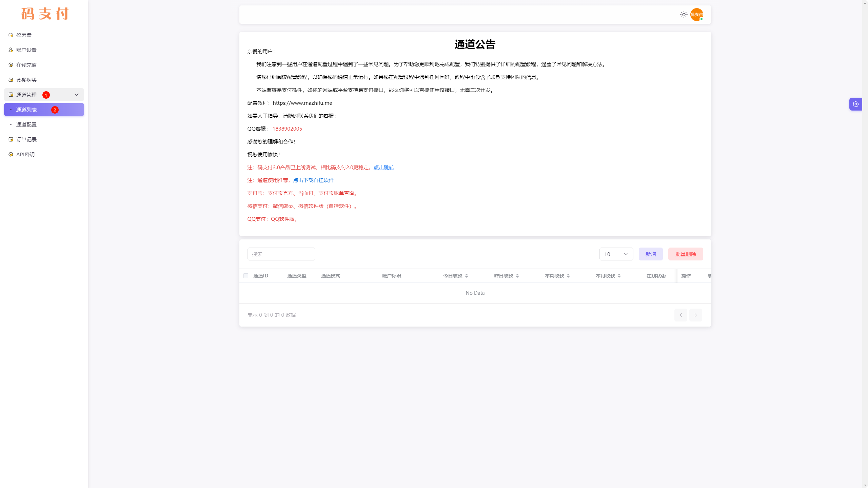The image size is (868, 488).
Task: Open the page size dropdown showing 10
Action: click(x=616, y=254)
